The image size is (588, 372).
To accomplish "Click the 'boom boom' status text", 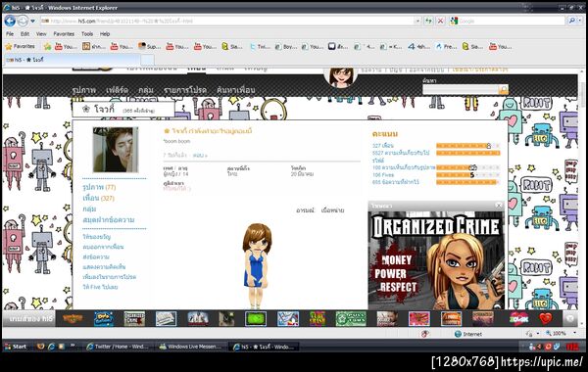I will [x=176, y=141].
